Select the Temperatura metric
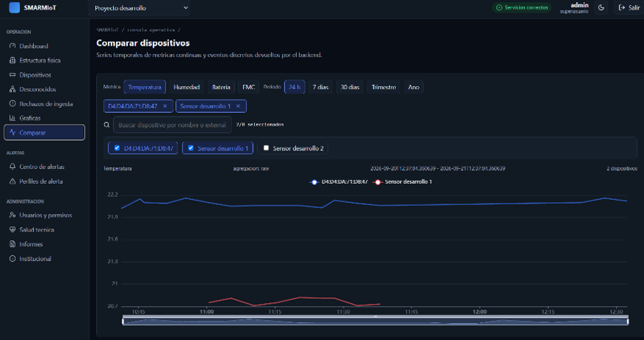This screenshot has width=644, height=340. pos(145,87)
